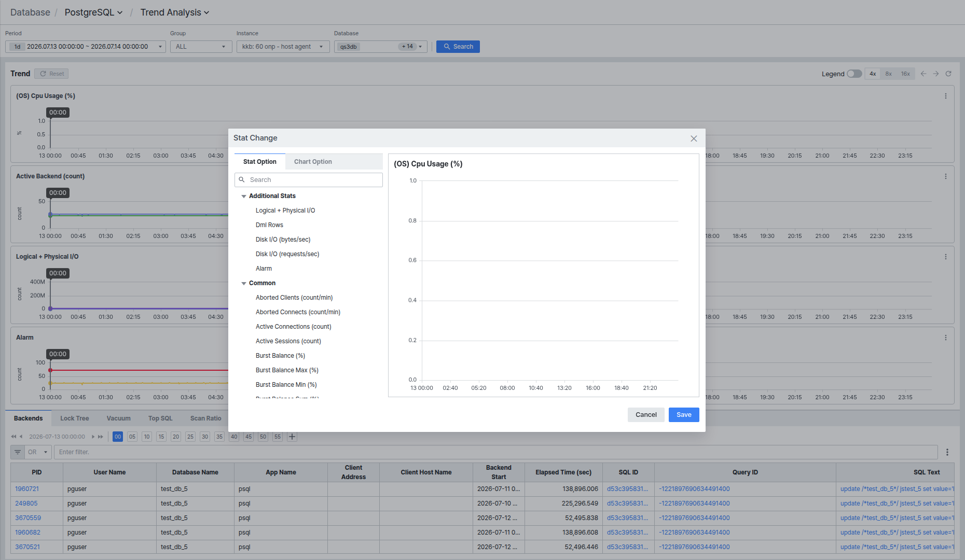The height and width of the screenshot is (560, 965).
Task: Click the Search field in Stat Option
Action: [309, 180]
